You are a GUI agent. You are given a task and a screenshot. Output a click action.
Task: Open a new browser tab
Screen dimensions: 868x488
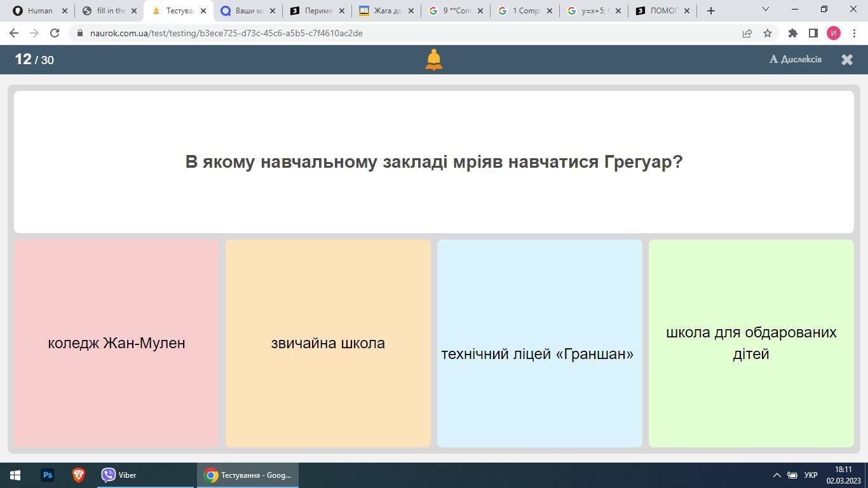710,10
